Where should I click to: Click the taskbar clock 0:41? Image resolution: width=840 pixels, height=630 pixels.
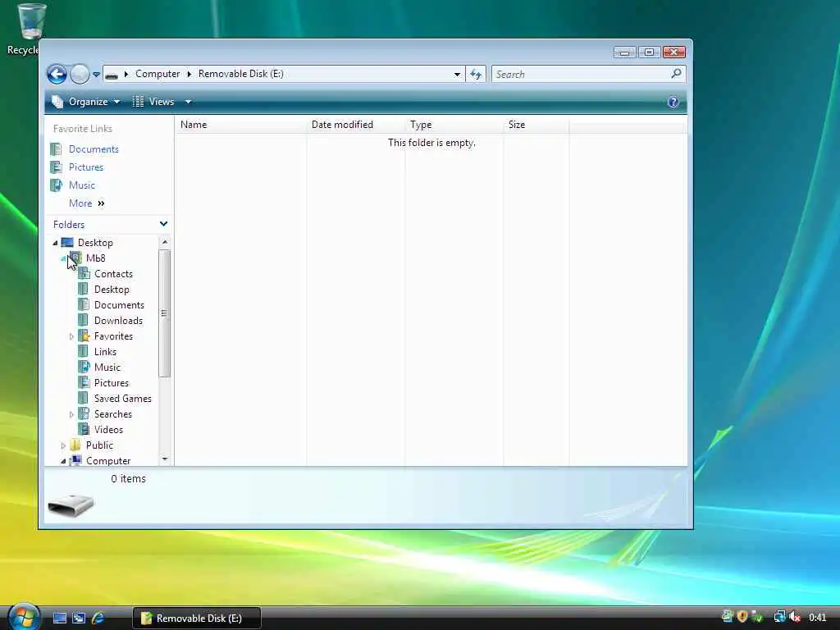pos(818,618)
